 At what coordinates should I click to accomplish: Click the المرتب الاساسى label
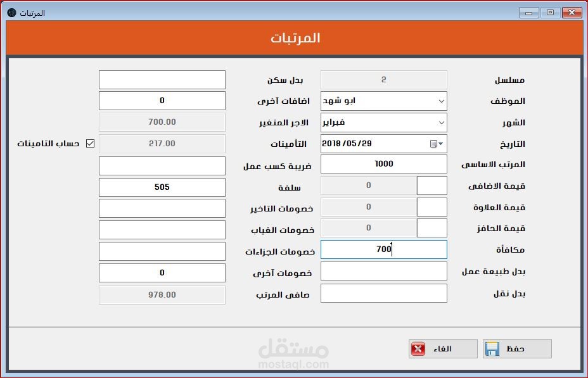click(x=493, y=165)
